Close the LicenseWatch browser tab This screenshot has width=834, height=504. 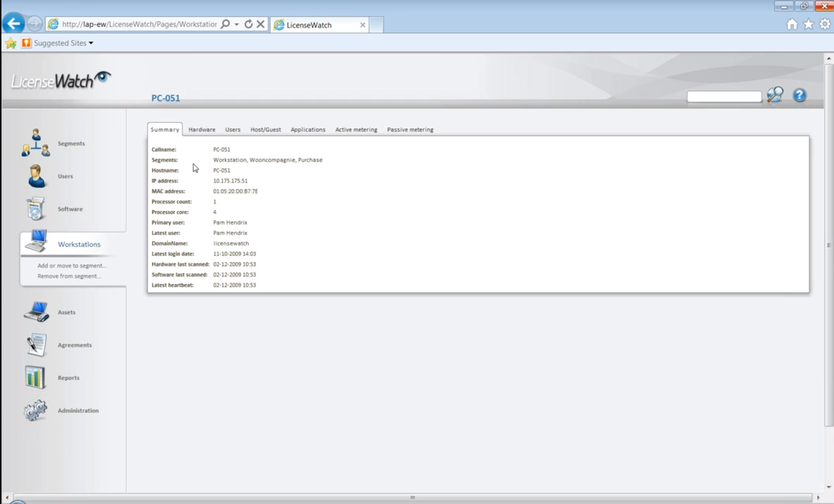pyautogui.click(x=363, y=25)
